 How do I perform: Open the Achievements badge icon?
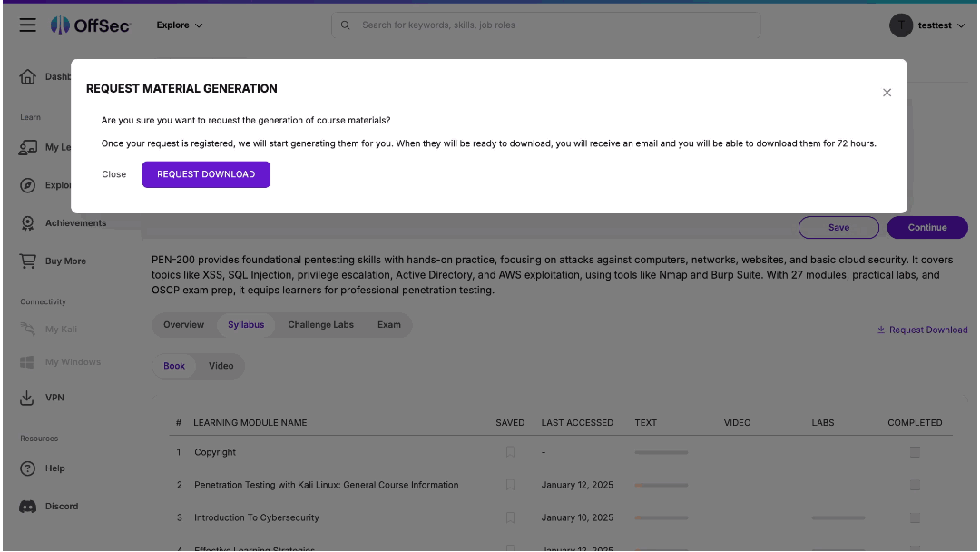click(27, 223)
